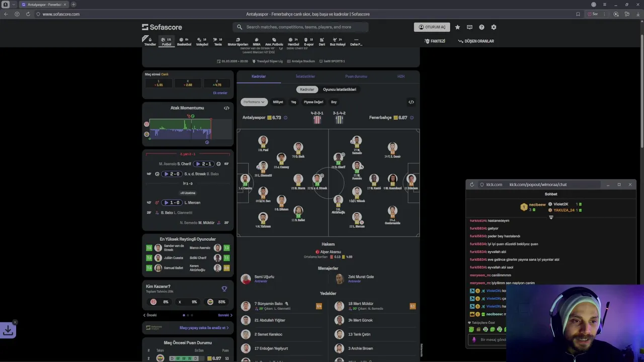The width and height of the screenshot is (644, 362).
Task: Click the Ek oranlar link
Action: pos(220,93)
